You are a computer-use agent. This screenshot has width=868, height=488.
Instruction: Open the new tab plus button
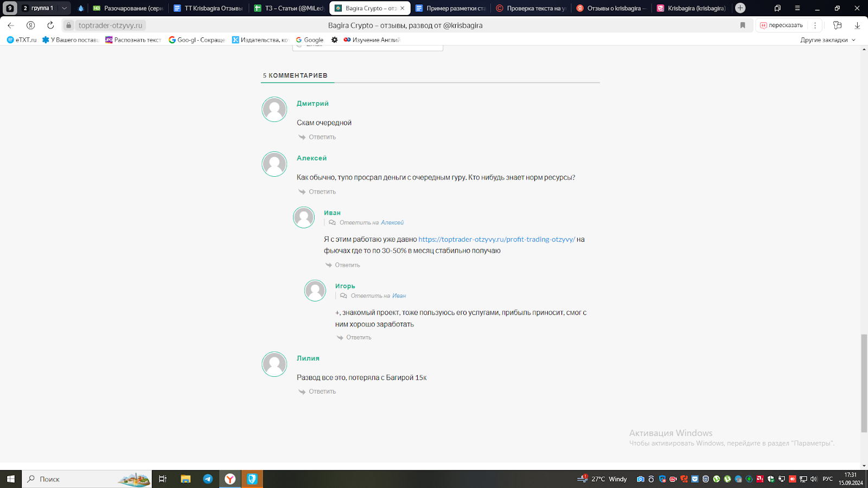[740, 8]
